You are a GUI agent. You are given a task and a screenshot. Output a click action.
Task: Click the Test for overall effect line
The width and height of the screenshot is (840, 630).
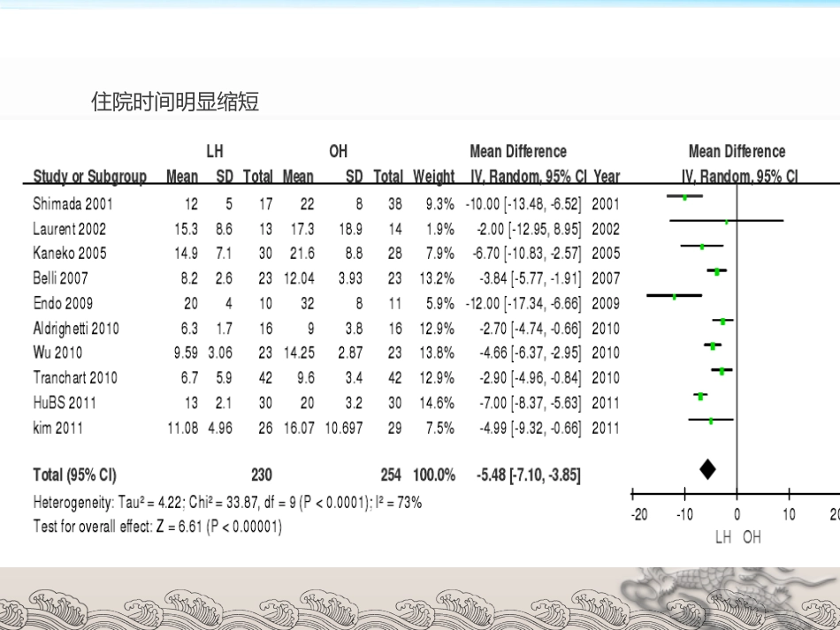point(157,526)
